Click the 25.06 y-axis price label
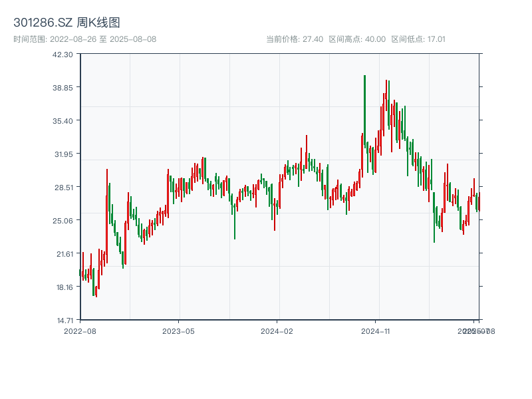Screen dimensions: 532x399 pyautogui.click(x=65, y=221)
